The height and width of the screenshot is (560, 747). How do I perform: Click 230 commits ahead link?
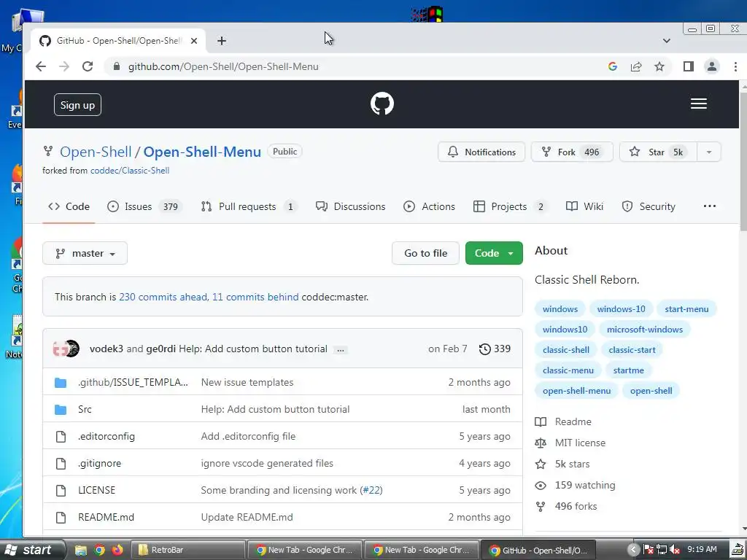coord(163,297)
